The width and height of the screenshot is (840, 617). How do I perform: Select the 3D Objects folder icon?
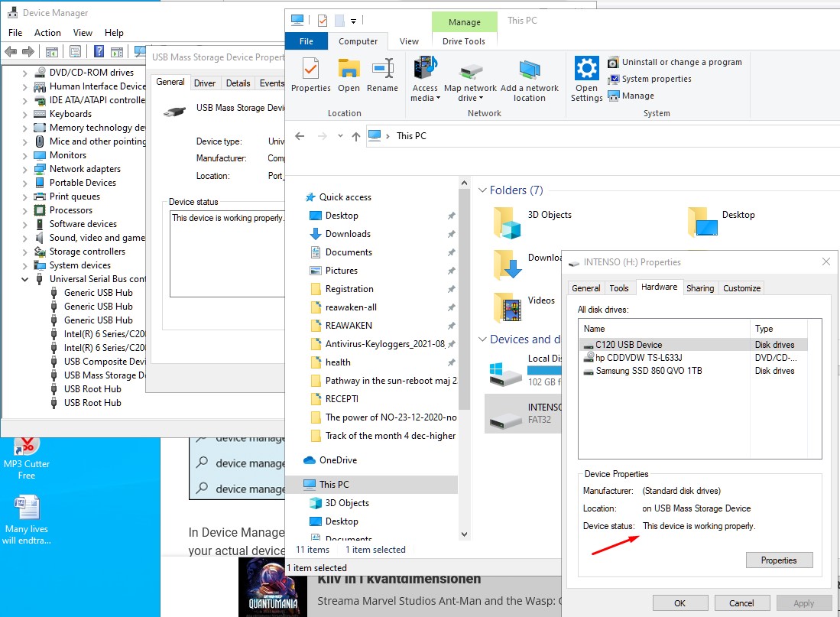tap(507, 222)
